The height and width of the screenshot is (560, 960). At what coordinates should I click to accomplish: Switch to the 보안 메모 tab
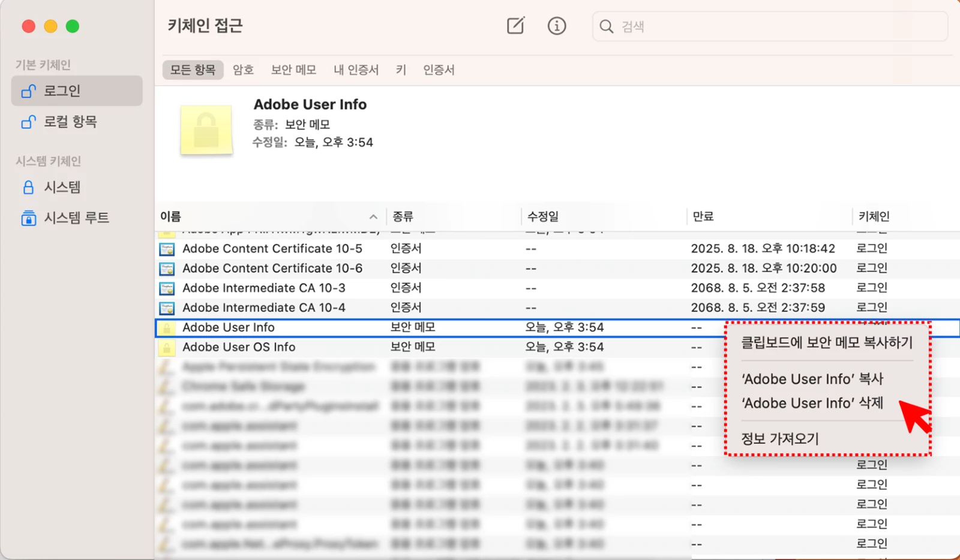pos(293,70)
